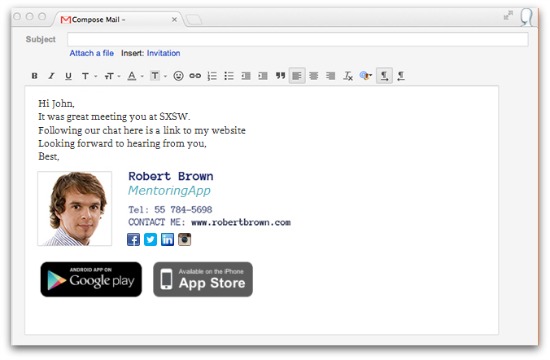The height and width of the screenshot is (360, 550).
Task: Open the text size dropdown
Action: 112,76
